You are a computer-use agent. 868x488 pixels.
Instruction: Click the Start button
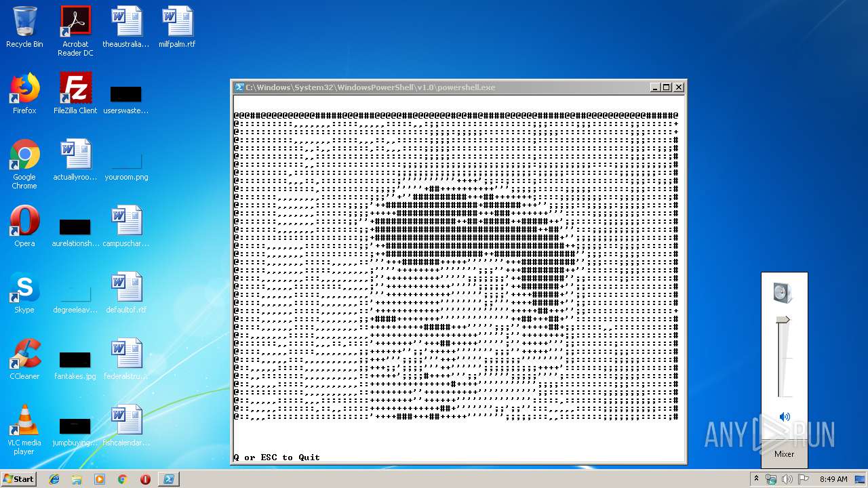[18, 479]
